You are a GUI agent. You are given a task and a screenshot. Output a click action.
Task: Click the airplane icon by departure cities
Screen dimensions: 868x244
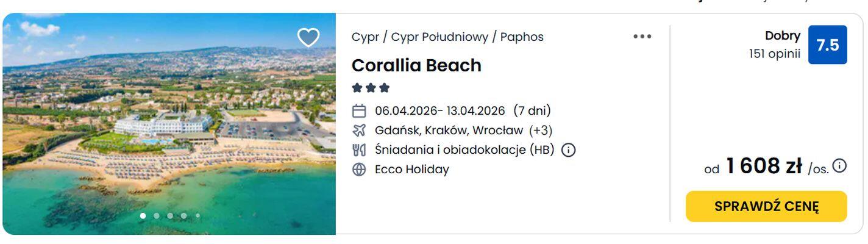(360, 131)
